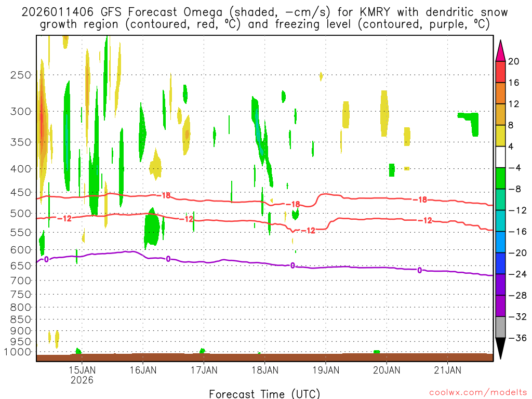
Task: Click the colorbar value label -20
Action: pos(517,253)
